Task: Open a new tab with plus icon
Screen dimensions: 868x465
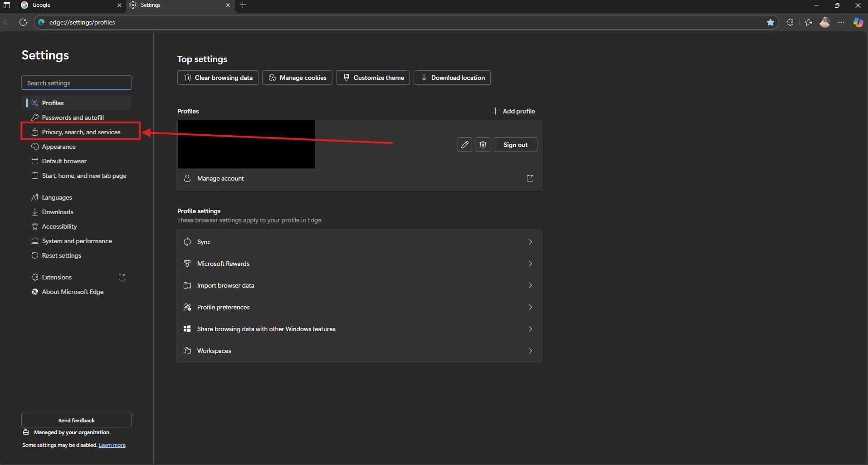Action: point(243,5)
